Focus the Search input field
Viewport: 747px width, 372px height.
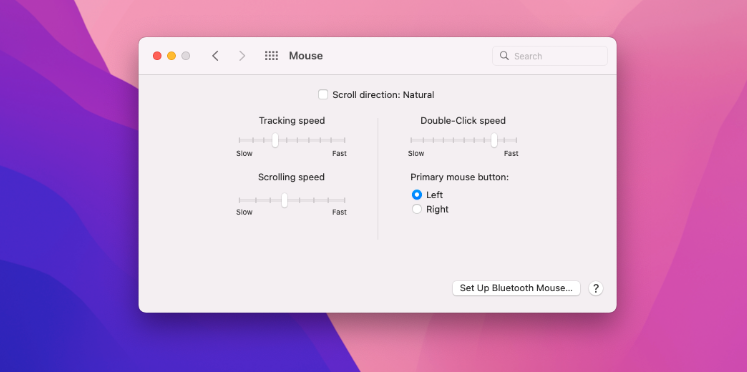pos(550,56)
